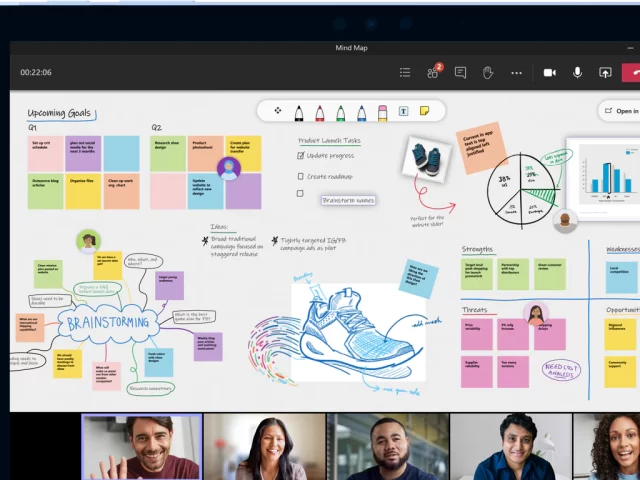This screenshot has height=480, width=640.
Task: Select the Organize files sticky note
Action: tap(83, 191)
